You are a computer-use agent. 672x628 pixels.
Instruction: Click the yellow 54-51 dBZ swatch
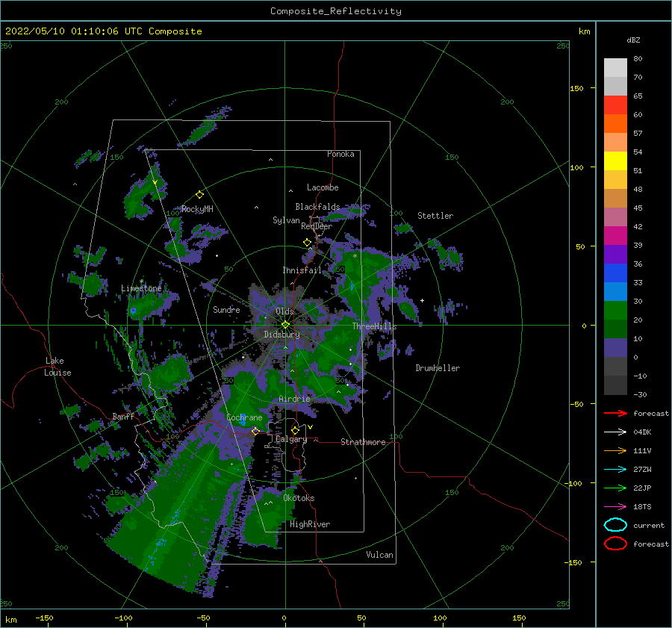[x=615, y=161]
